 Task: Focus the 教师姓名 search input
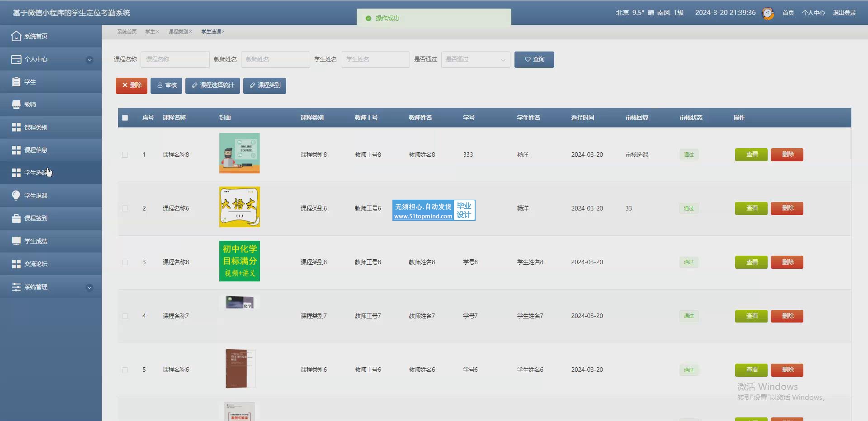275,60
